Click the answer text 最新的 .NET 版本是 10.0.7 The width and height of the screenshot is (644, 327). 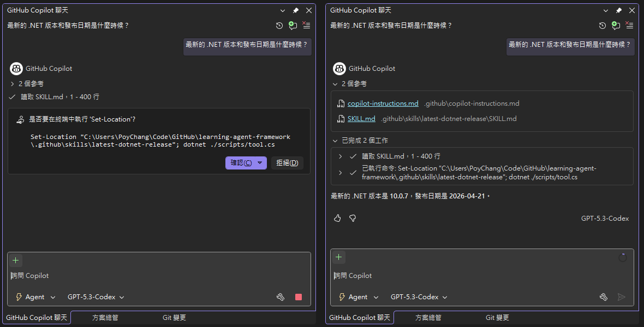[369, 196]
